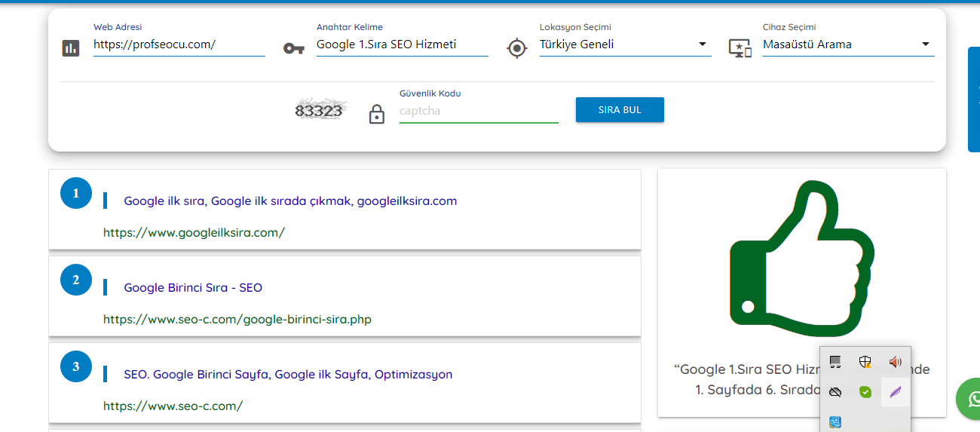The image size is (980, 432).
Task: Open the 'SEO. Google Birinci Sayfa' result title
Action: [x=288, y=374]
